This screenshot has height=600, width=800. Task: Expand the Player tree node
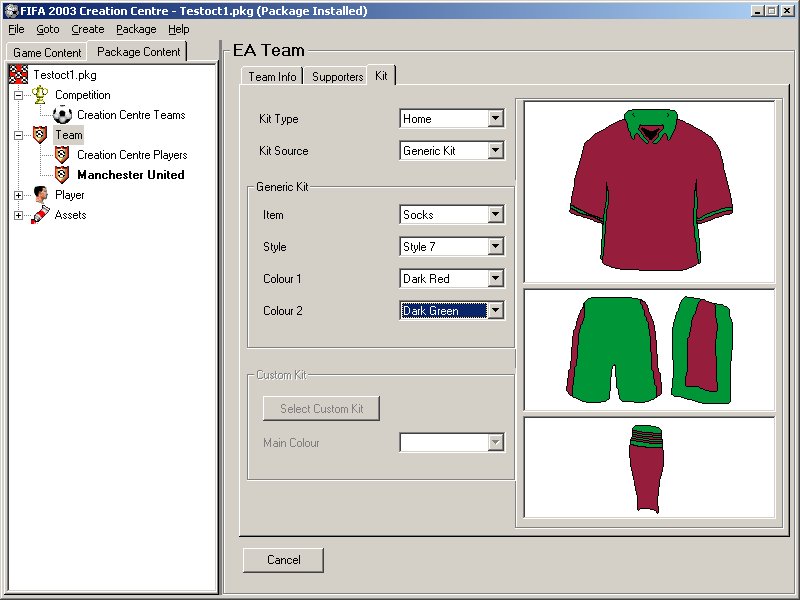pyautogui.click(x=18, y=195)
